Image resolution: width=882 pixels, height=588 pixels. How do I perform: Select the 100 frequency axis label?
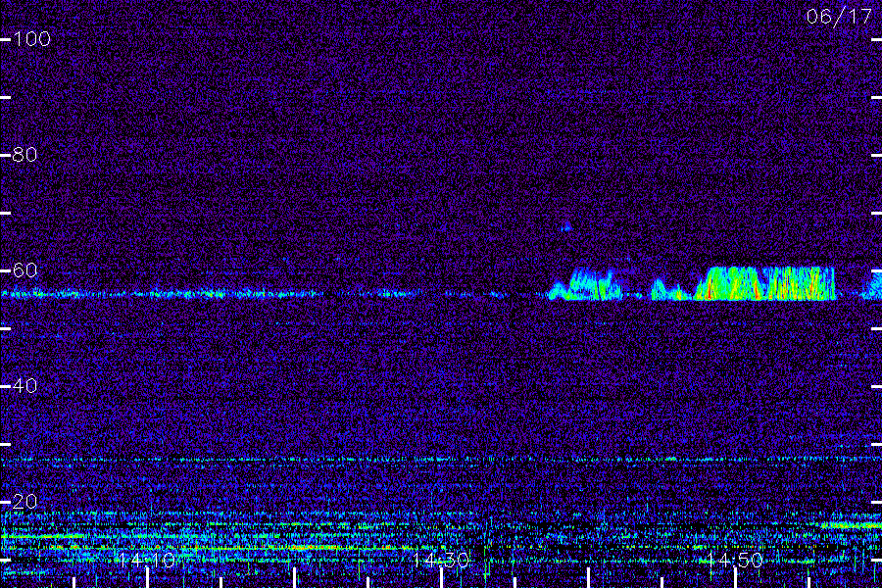click(x=31, y=39)
